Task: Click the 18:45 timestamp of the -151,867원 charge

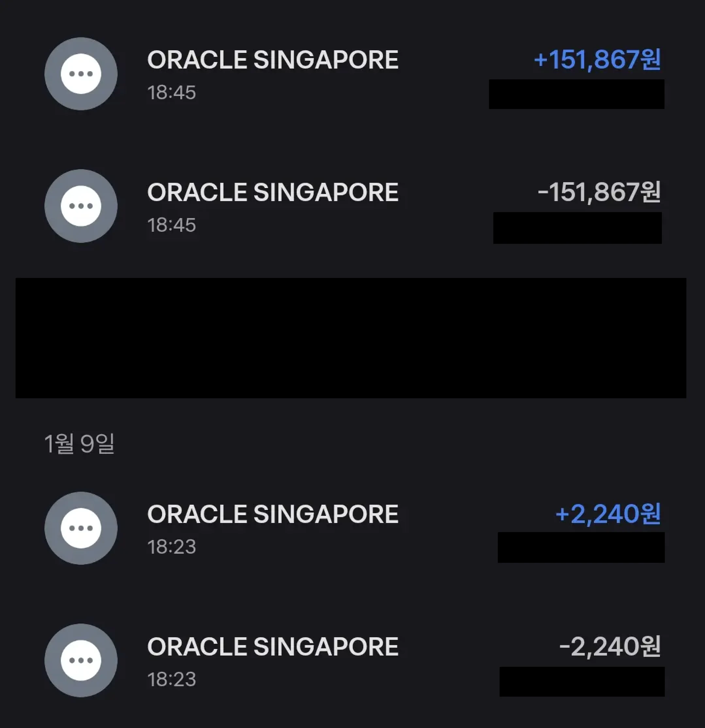Action: point(171,225)
